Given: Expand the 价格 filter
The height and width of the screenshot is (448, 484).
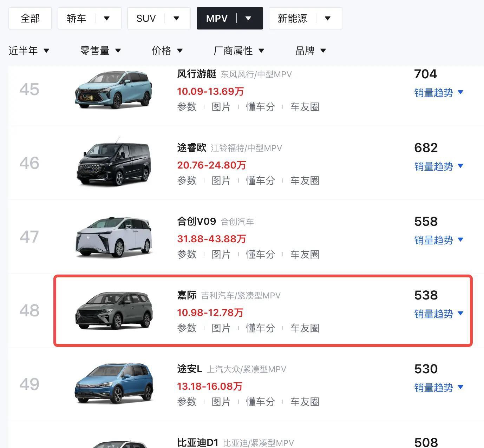Looking at the screenshot, I should [167, 51].
